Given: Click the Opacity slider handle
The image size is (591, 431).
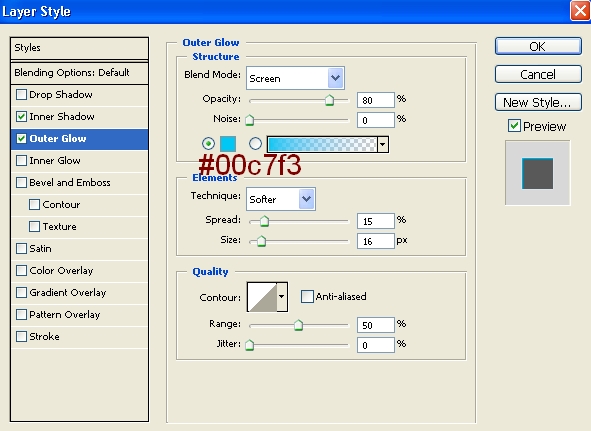Looking at the screenshot, I should point(329,101).
